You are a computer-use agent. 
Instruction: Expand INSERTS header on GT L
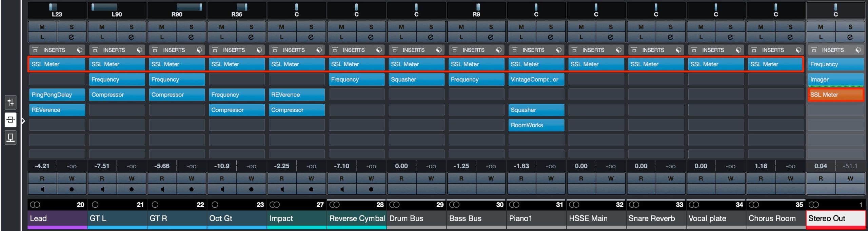[x=114, y=50]
